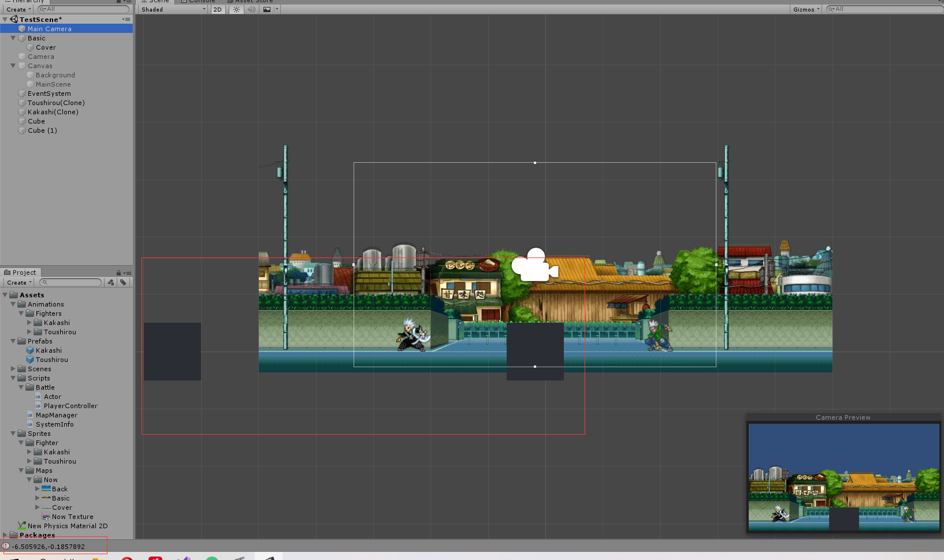
Task: Click the Main Camera object cube icon
Action: coord(22,29)
